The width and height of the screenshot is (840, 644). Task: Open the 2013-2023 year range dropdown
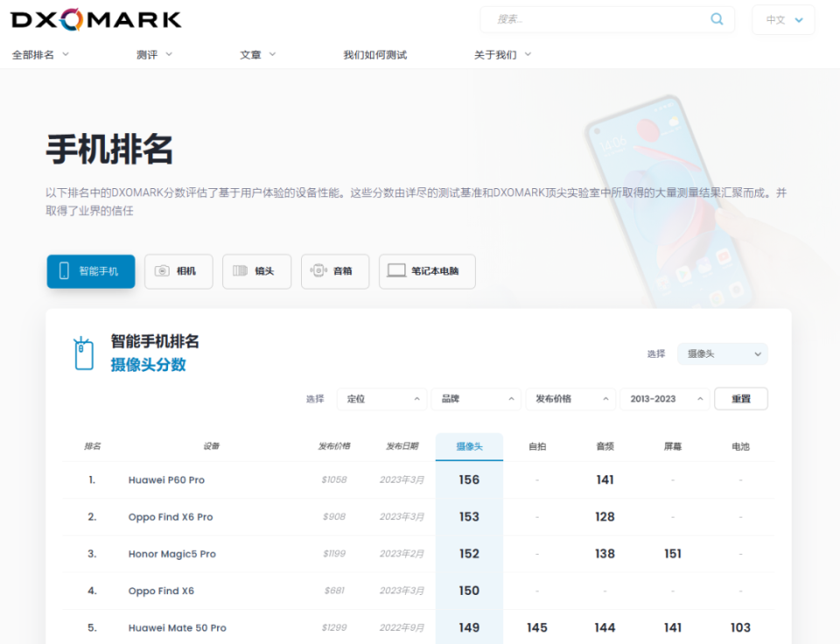point(664,398)
